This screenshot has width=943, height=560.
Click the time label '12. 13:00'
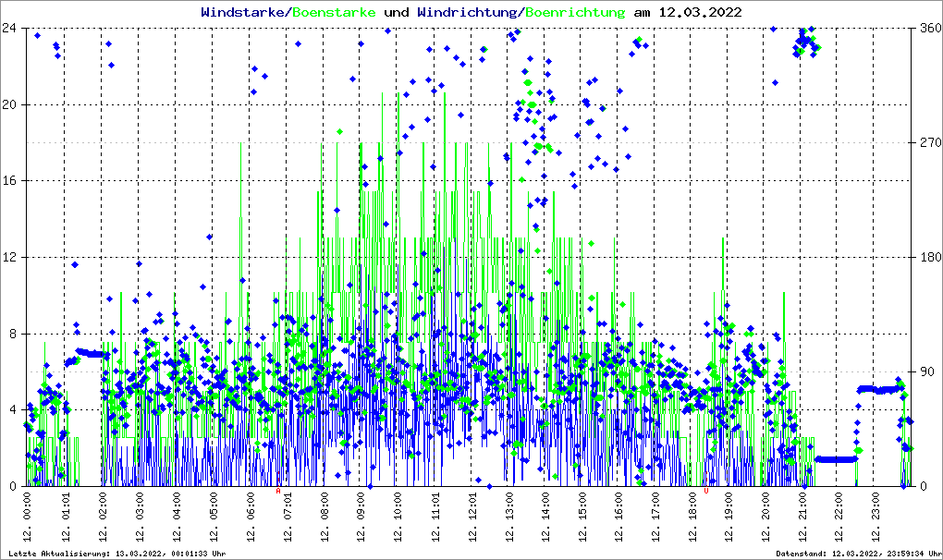pyautogui.click(x=508, y=515)
